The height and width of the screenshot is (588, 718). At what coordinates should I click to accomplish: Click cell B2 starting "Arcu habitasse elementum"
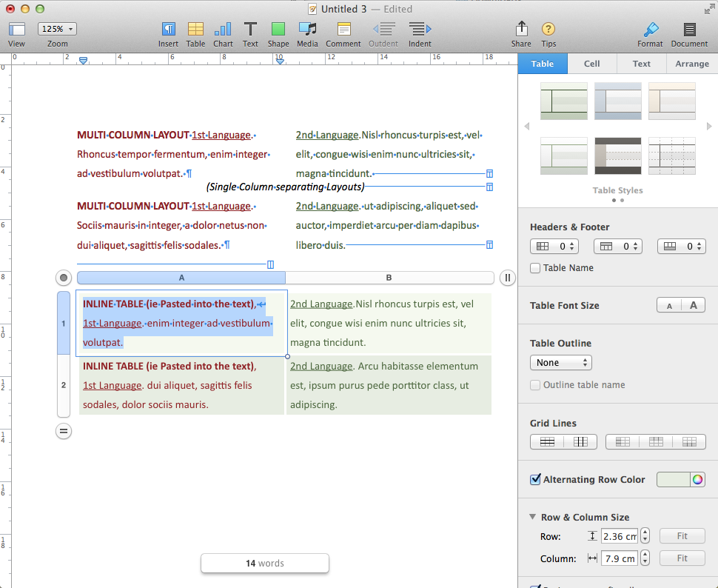tap(389, 385)
